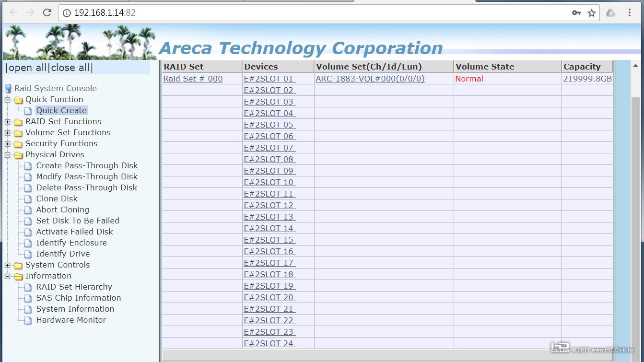Click the saved password key icon
Viewport: 644px width, 362px height.
tap(576, 13)
